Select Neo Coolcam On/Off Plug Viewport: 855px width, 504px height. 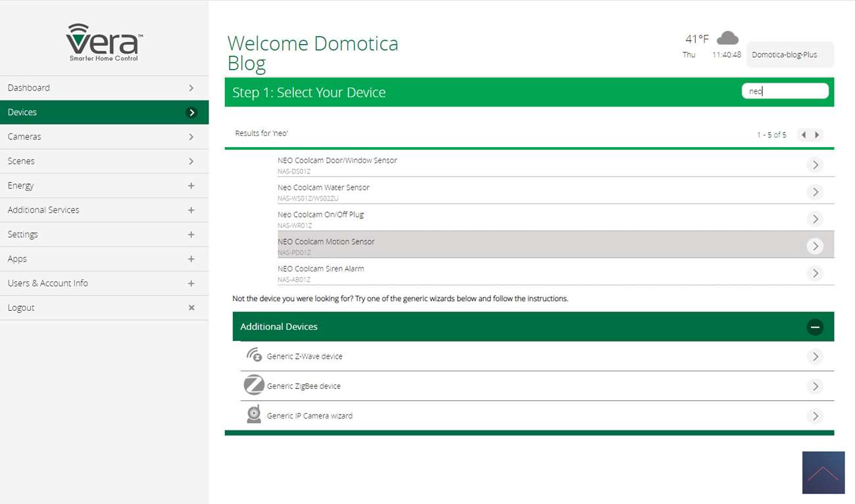pyautogui.click(x=320, y=215)
